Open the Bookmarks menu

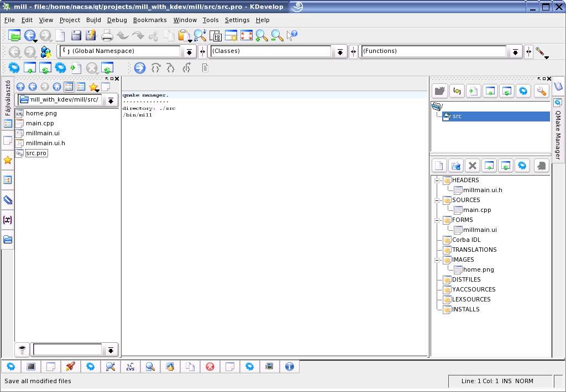(x=150, y=20)
